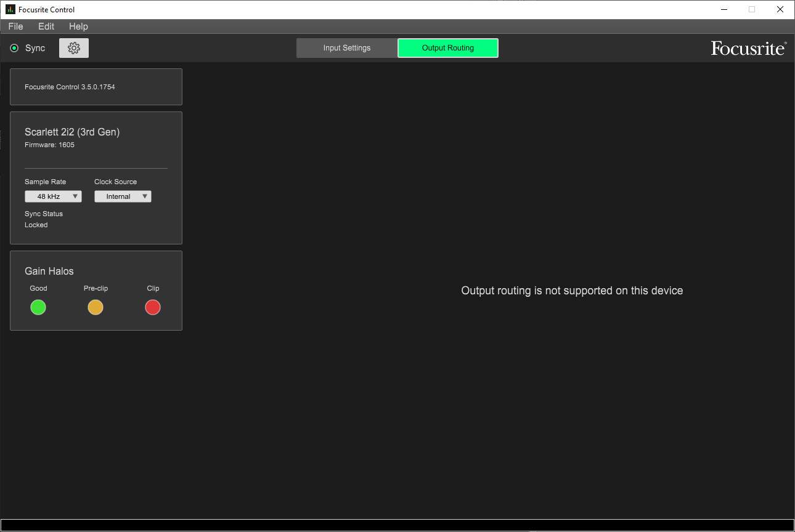Close the Focusrite Control window
The height and width of the screenshot is (532, 795).
point(780,9)
